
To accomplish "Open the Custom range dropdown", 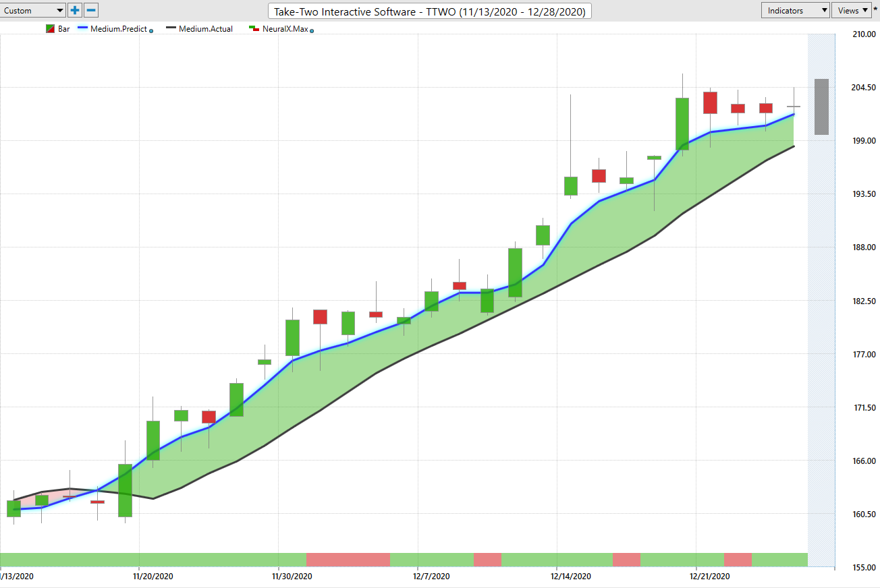I will click(33, 11).
